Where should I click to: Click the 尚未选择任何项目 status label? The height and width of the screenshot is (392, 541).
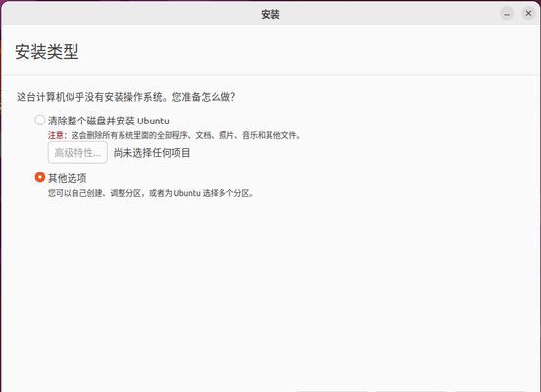152,153
